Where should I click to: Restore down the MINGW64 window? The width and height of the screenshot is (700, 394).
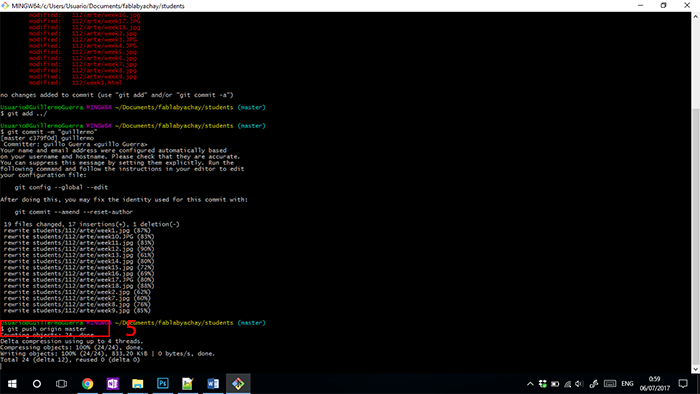tap(663, 6)
